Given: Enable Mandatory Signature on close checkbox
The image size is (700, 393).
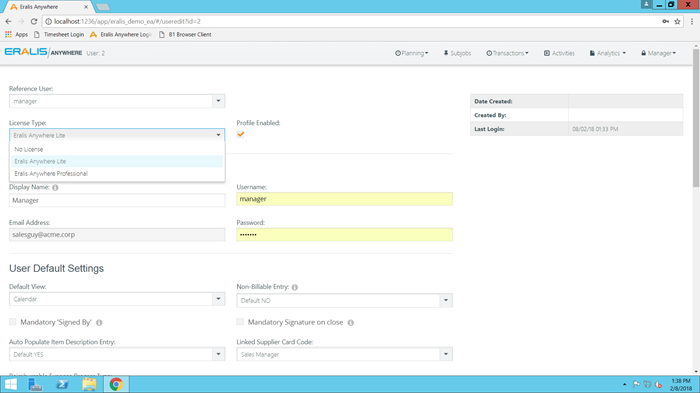Looking at the screenshot, I should tap(240, 322).
